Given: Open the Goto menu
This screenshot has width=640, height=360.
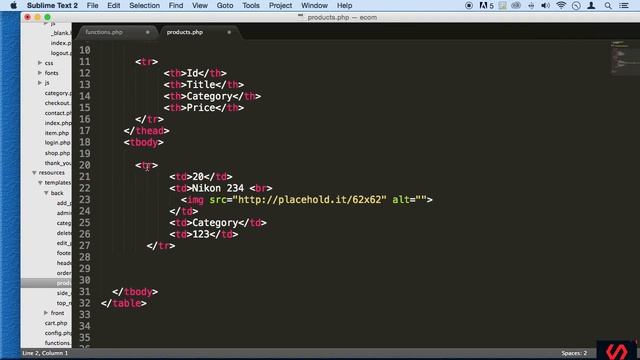Looking at the screenshot, I should 225,6.
